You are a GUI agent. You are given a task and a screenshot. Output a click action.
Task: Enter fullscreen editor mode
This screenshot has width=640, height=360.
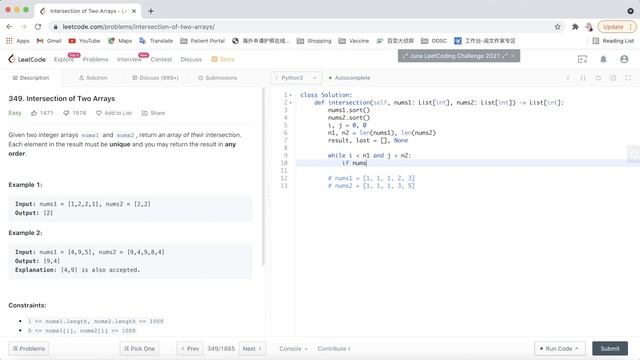[x=628, y=78]
